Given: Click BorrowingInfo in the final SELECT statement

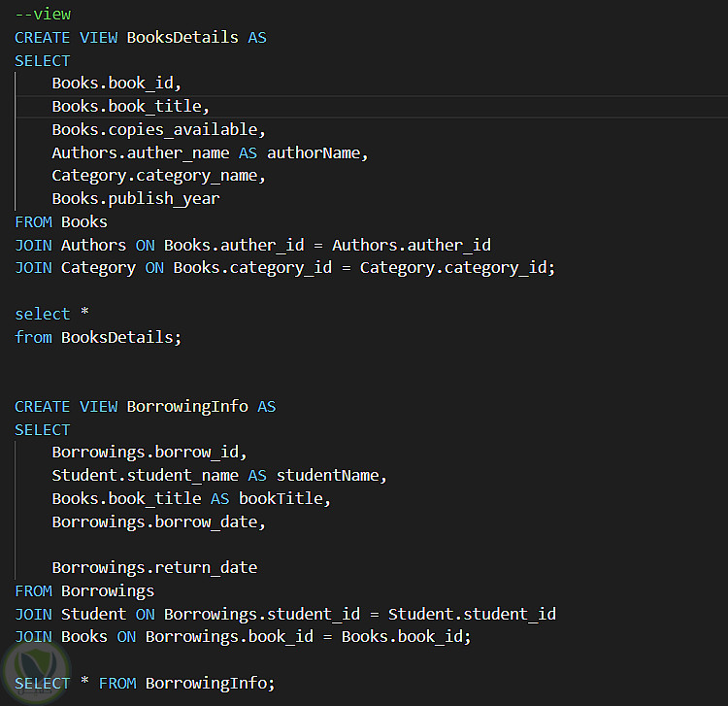Looking at the screenshot, I should click(206, 684).
